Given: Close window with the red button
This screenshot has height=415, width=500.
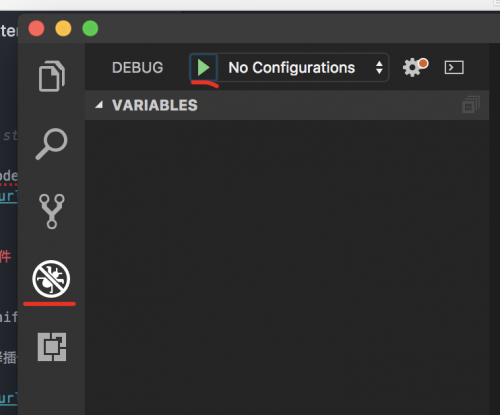Looking at the screenshot, I should 36,28.
